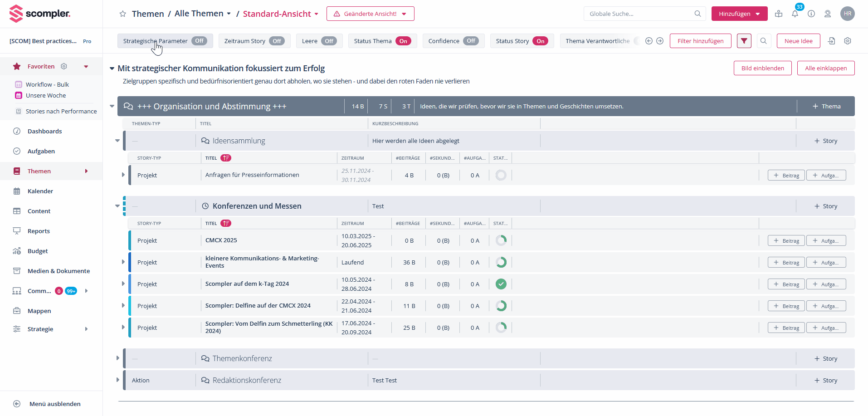The image size is (868, 416).
Task: Open the Geänderte Ansicht dropdown
Action: [x=370, y=14]
